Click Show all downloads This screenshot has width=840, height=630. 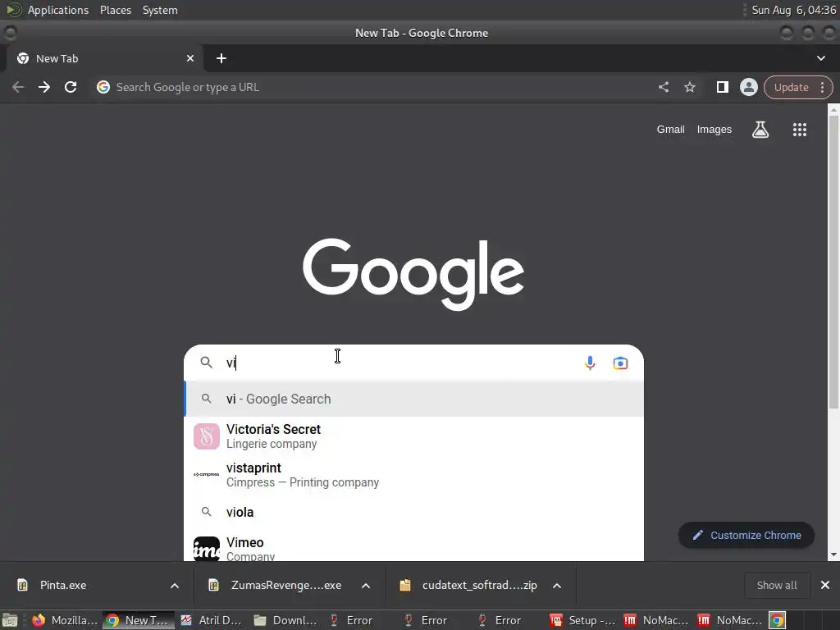(777, 585)
